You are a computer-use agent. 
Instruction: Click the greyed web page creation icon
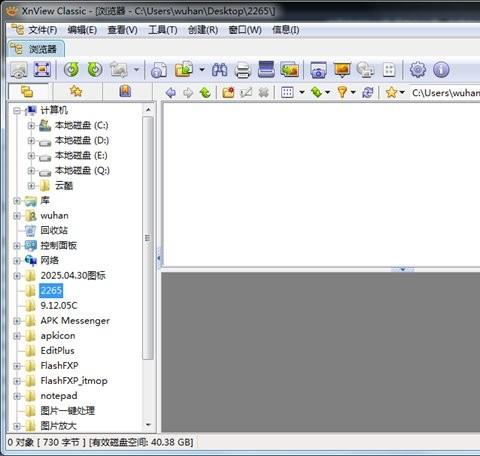tap(365, 70)
